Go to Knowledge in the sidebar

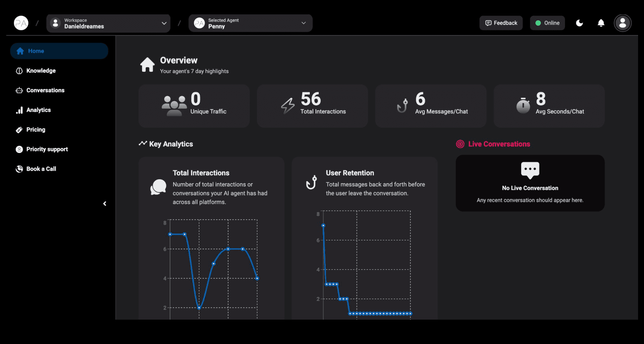tap(41, 71)
